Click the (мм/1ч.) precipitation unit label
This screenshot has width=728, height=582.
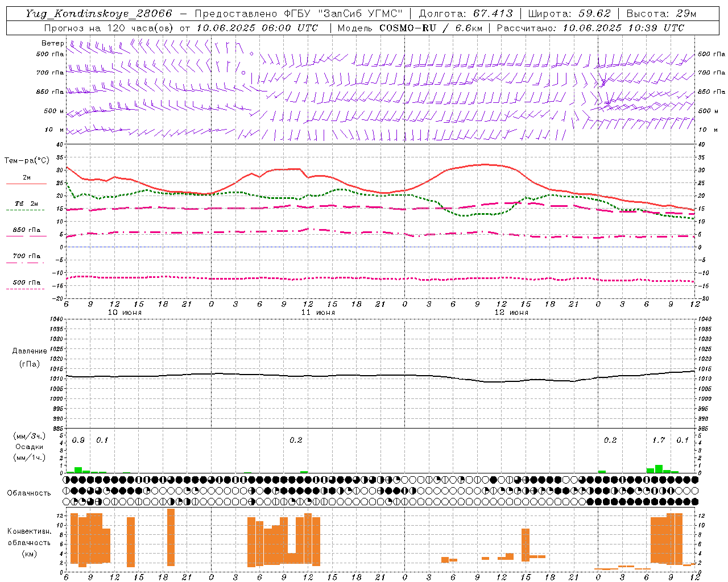coord(30,458)
